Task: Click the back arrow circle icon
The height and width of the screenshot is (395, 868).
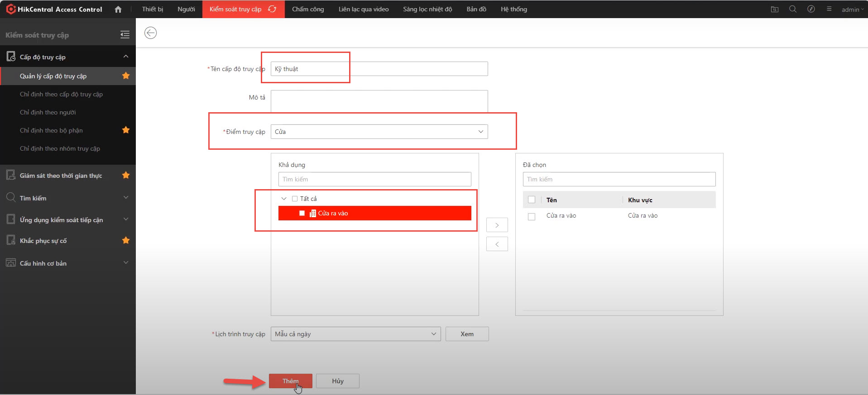Action: tap(150, 33)
